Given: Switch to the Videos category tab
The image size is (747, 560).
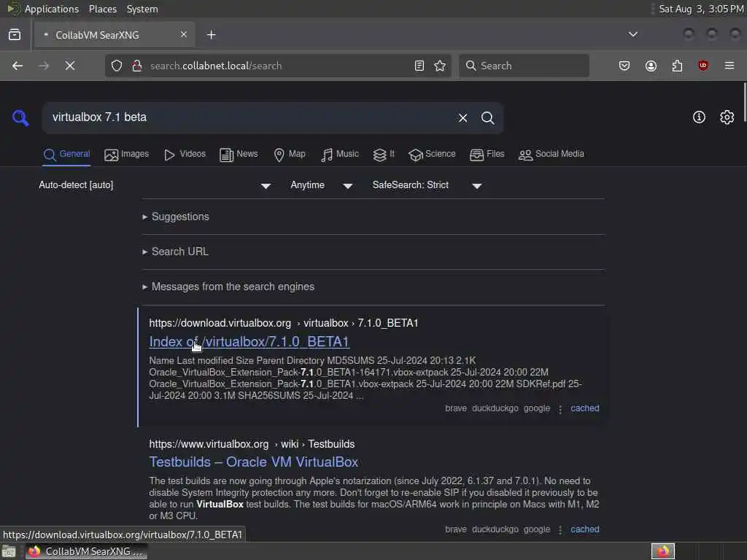Looking at the screenshot, I should (x=185, y=155).
